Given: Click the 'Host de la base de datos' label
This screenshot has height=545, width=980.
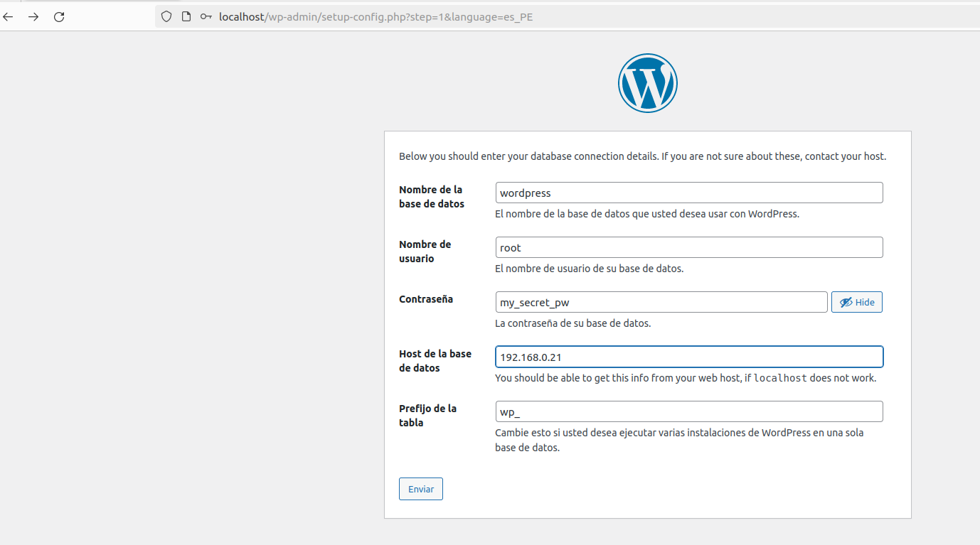Looking at the screenshot, I should [435, 361].
